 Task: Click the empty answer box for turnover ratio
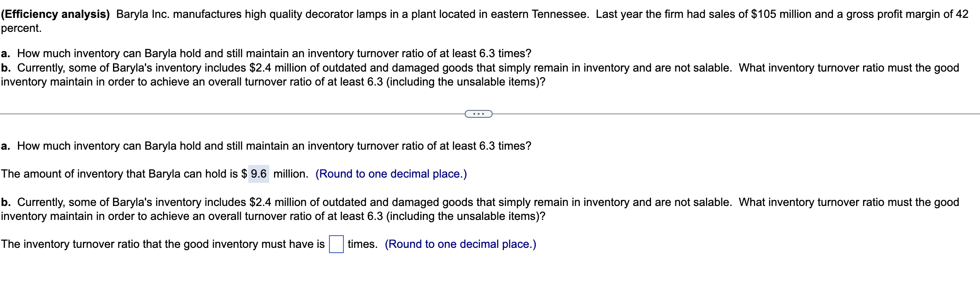336,244
